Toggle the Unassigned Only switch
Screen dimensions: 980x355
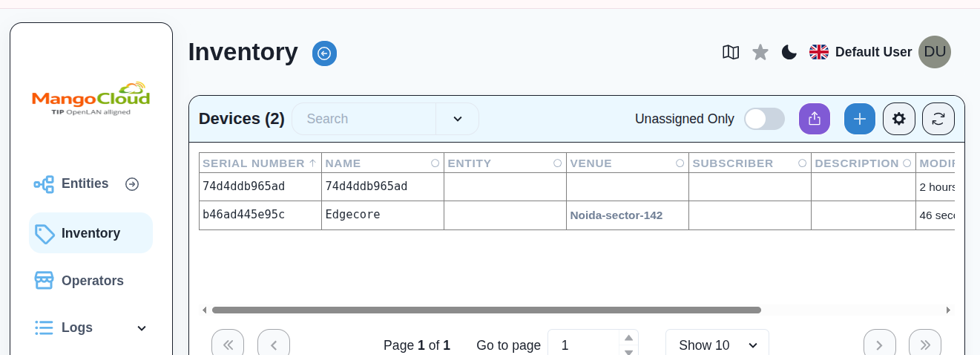tap(764, 119)
